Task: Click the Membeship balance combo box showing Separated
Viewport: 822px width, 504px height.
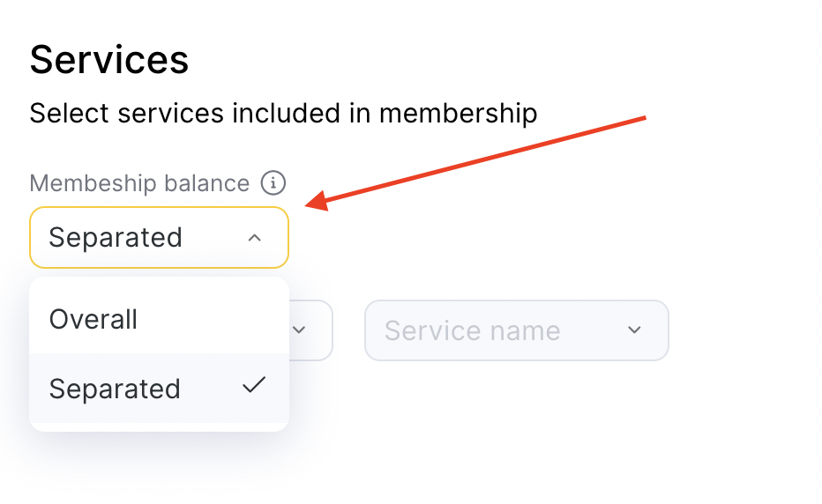Action: pyautogui.click(x=159, y=237)
